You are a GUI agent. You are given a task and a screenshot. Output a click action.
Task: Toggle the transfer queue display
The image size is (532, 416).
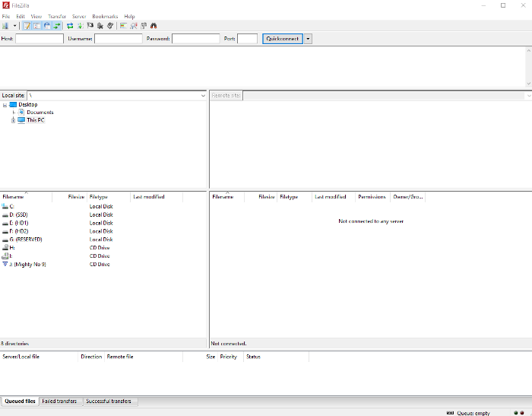[57, 26]
